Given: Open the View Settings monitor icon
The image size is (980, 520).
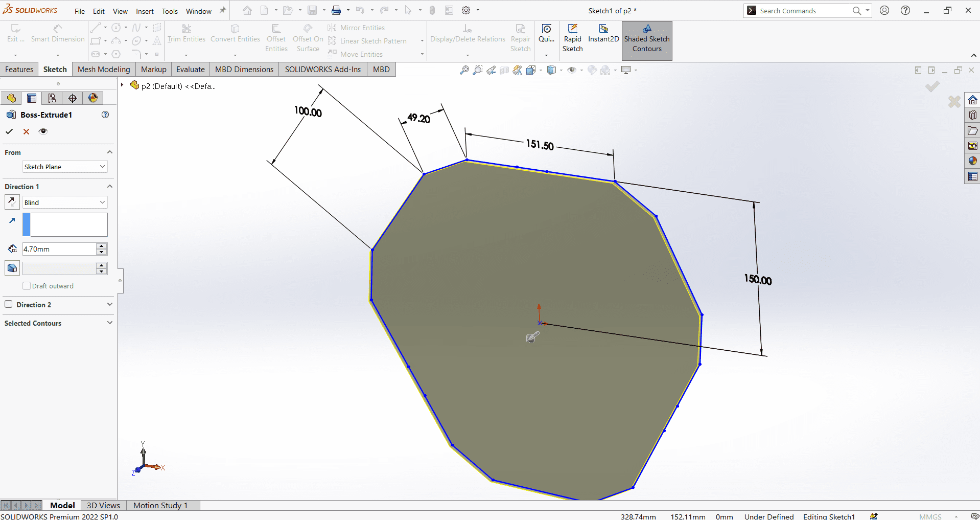Looking at the screenshot, I should click(626, 70).
